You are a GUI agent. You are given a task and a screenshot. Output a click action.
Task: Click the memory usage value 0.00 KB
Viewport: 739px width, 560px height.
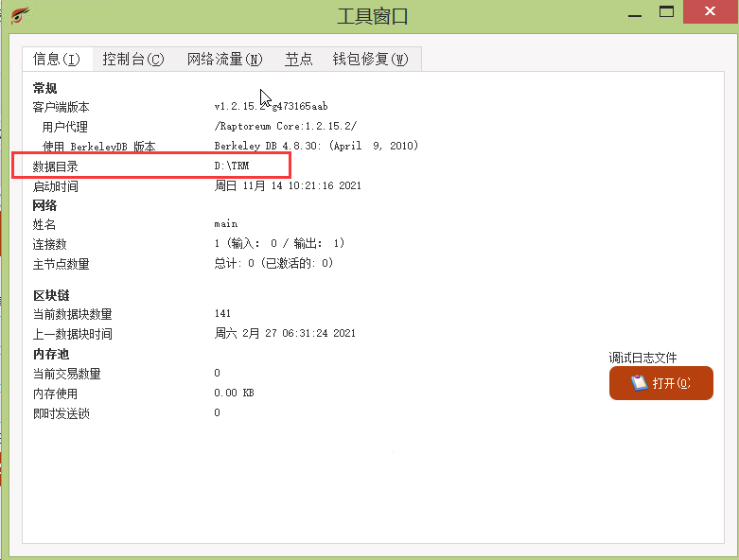coord(234,393)
